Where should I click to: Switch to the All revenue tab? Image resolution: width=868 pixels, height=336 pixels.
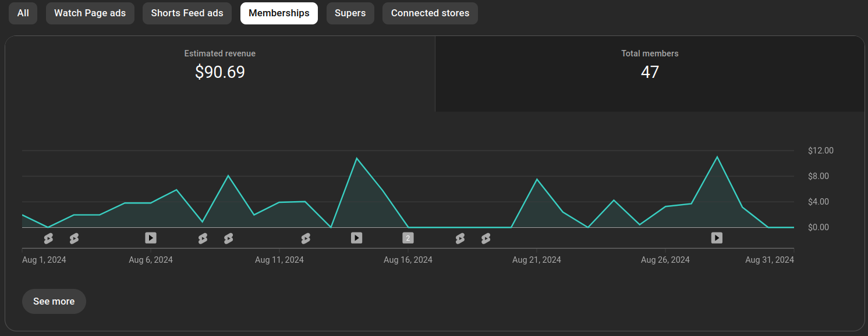click(23, 13)
